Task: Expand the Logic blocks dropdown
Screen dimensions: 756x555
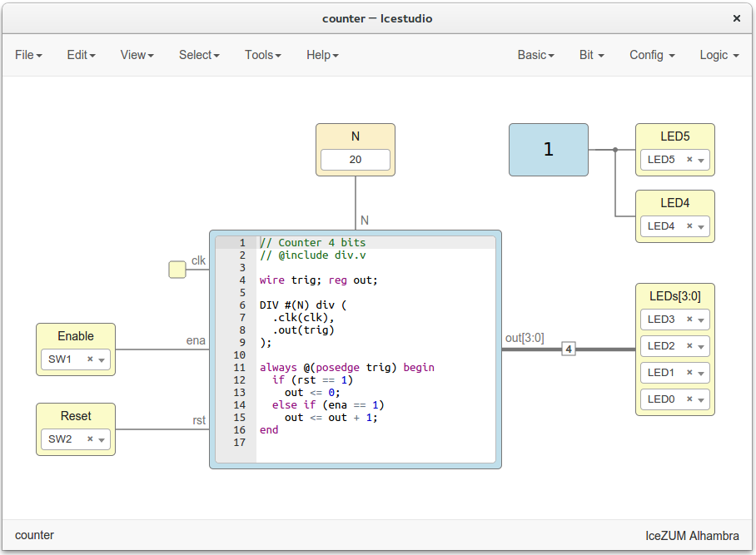Action: coord(719,55)
